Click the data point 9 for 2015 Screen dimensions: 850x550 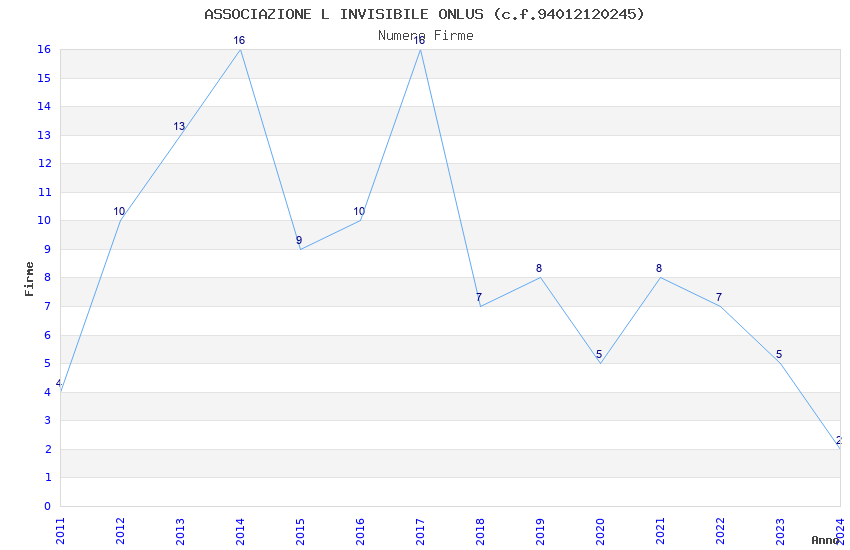pos(299,240)
